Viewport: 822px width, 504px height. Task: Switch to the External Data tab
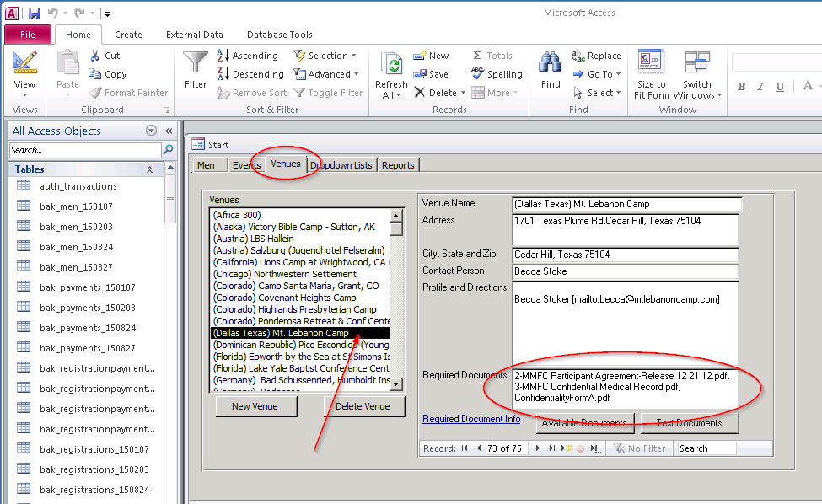pyautogui.click(x=195, y=35)
